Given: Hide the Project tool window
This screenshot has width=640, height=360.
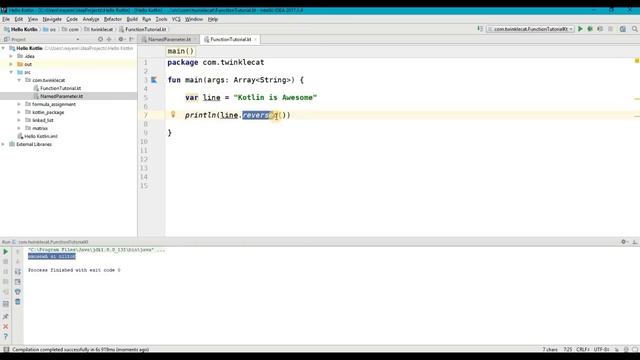Looking at the screenshot, I should tap(131, 39).
